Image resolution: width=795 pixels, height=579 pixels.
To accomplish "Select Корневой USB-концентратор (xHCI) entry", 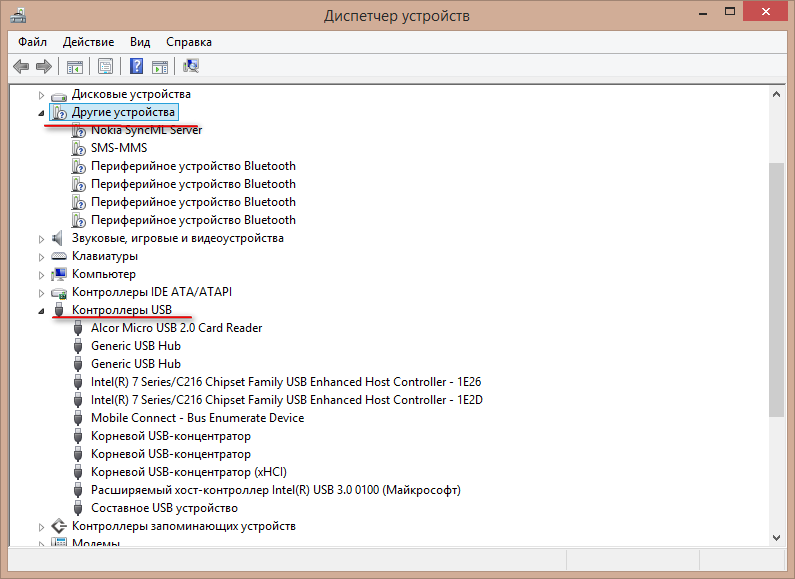I will (x=189, y=472).
